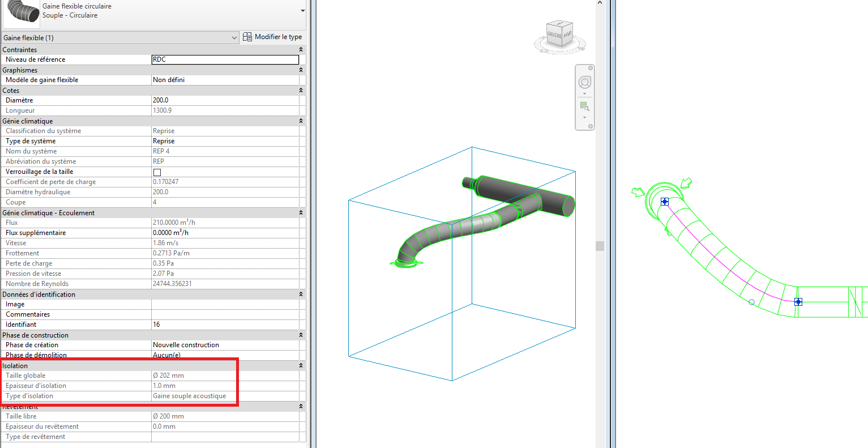Open the navigation wheel tool

(x=584, y=82)
